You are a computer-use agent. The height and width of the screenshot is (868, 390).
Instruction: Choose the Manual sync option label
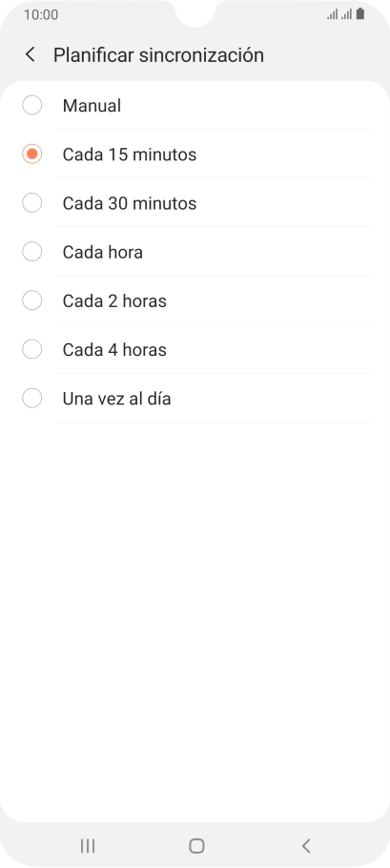(92, 105)
